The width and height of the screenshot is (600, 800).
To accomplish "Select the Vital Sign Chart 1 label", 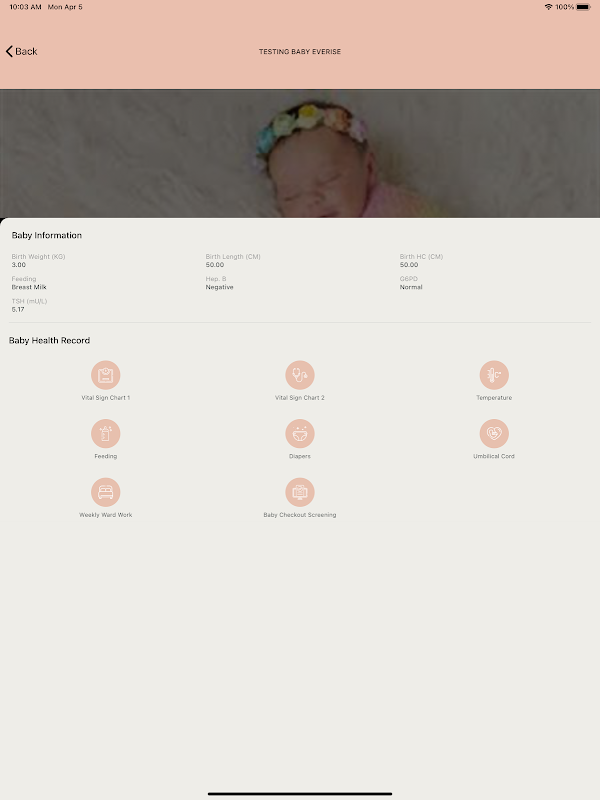I will pos(106,397).
